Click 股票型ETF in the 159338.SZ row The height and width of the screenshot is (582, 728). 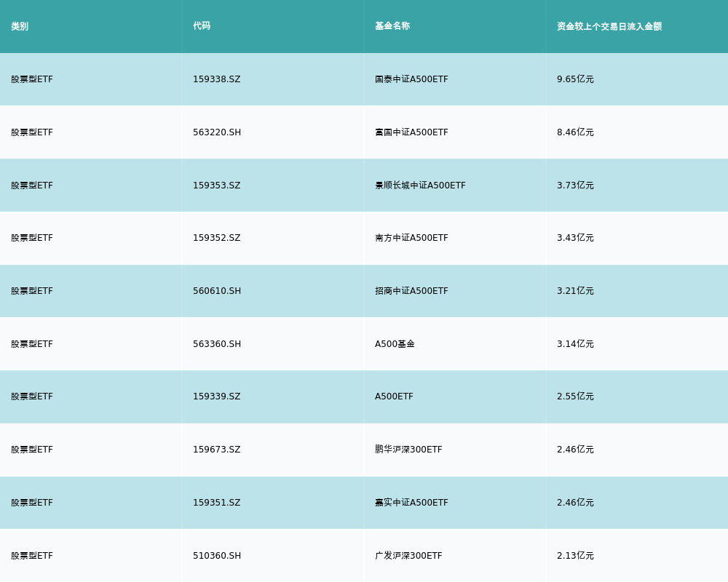click(32, 79)
